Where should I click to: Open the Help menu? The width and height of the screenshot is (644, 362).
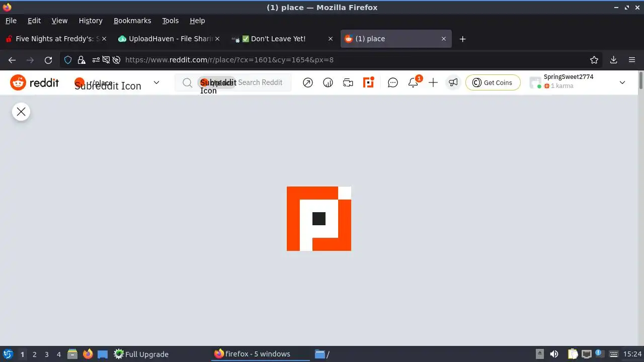[197, 21]
